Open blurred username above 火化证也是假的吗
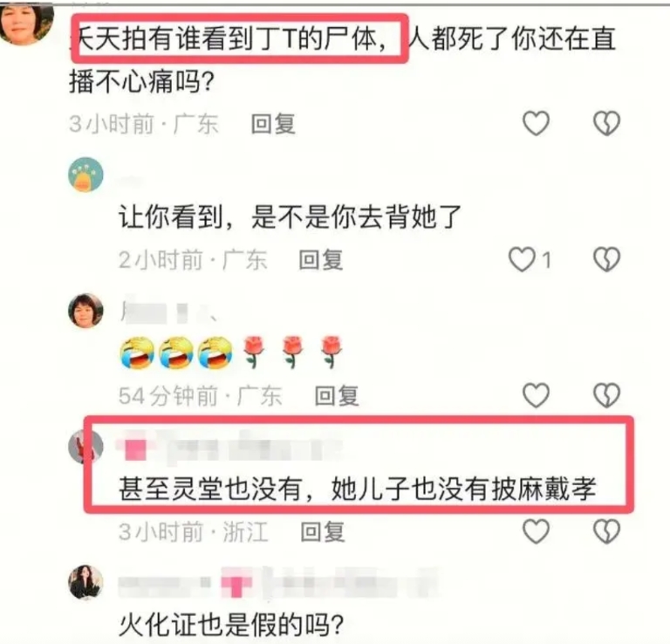670x644 pixels. [277, 583]
